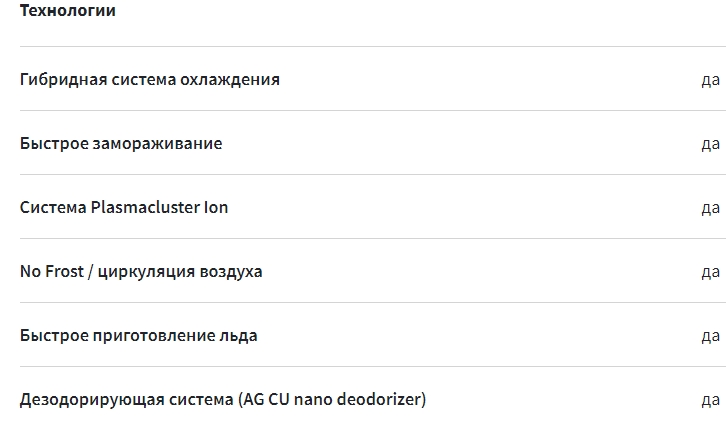Select the Система Plasmacluster Ion label
Screen dimensions: 726x433
(124, 207)
